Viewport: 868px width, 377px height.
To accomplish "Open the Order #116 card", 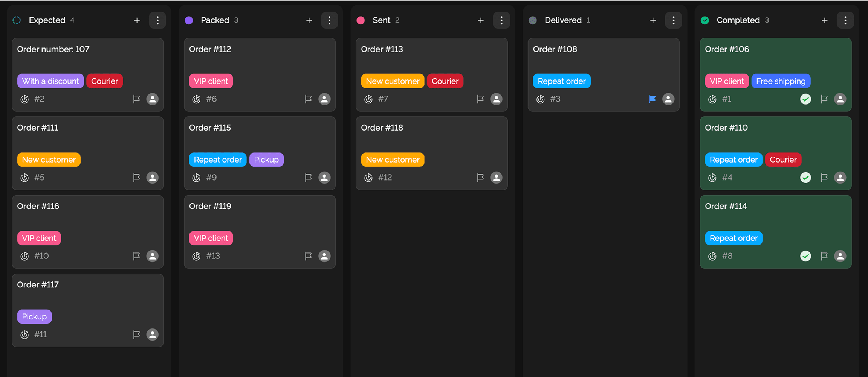I will tap(87, 218).
